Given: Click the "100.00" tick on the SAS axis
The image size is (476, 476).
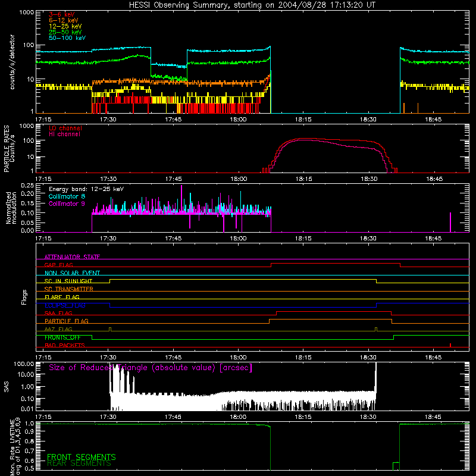Looking at the screenshot, I should coord(24,364).
